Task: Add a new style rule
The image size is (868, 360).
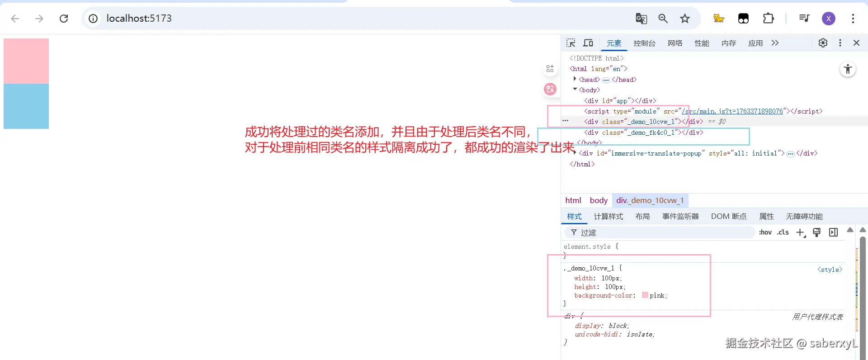Action: tap(800, 232)
